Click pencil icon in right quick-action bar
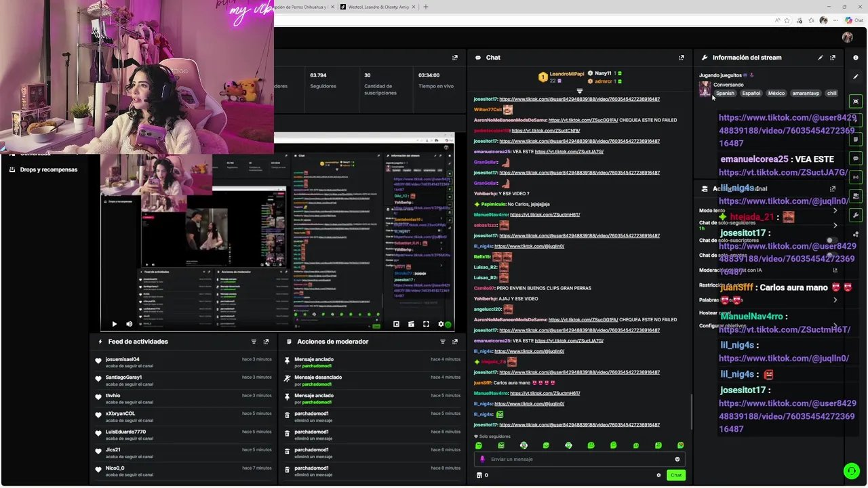The image size is (868, 488). [x=856, y=77]
